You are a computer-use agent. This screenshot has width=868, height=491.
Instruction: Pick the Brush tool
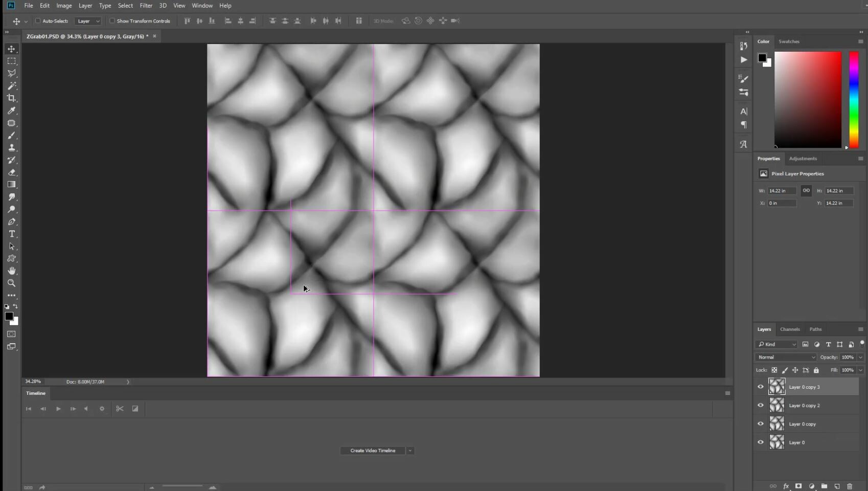11,136
